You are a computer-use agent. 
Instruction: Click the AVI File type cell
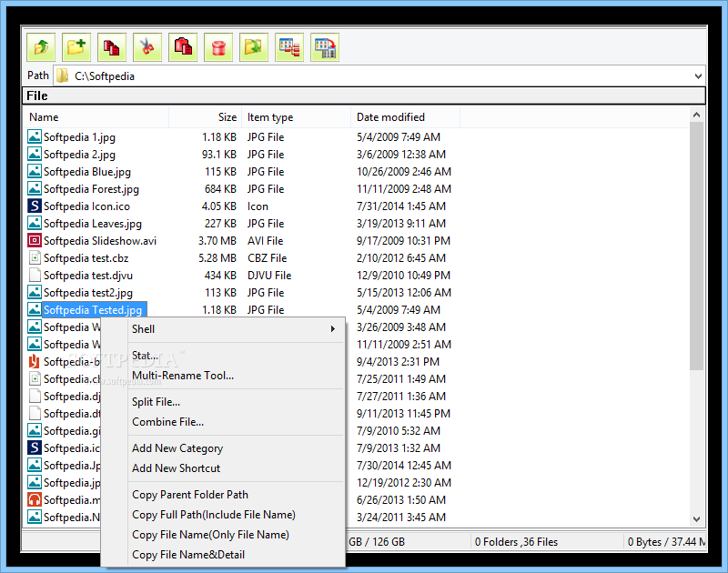[x=265, y=241]
